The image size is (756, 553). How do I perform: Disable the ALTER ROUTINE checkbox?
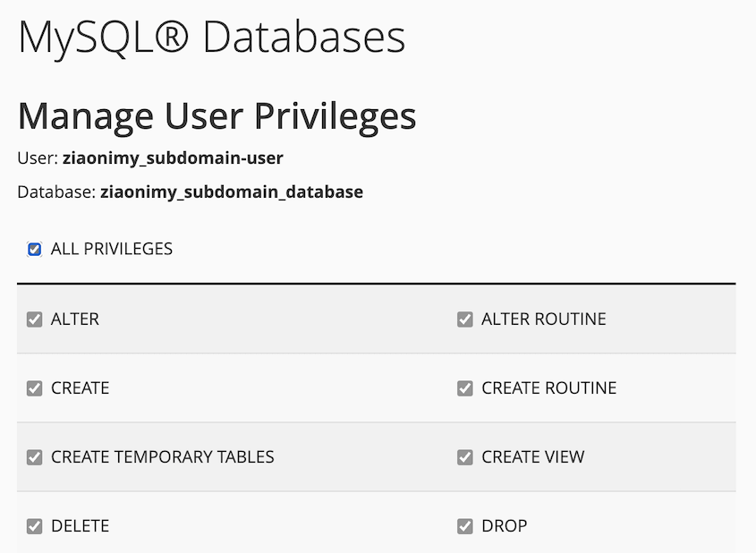pos(465,319)
